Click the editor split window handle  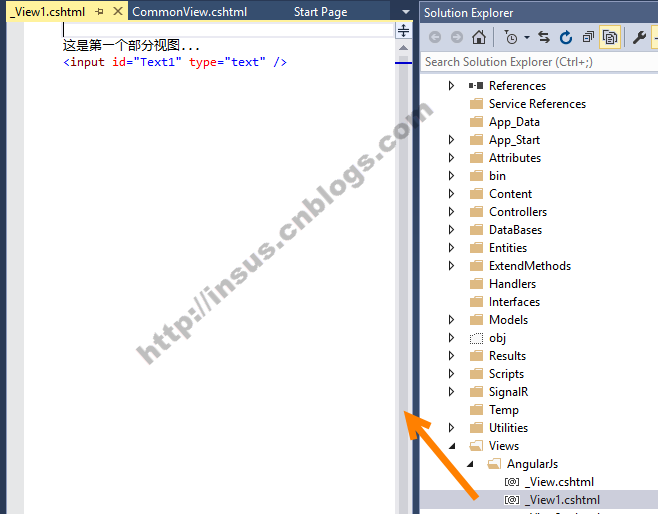point(403,30)
